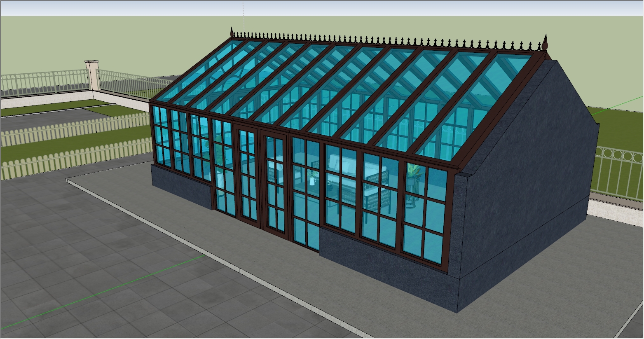The image size is (644, 339).
Task: Select the left finial on the roof ridge
Action: [x=232, y=33]
